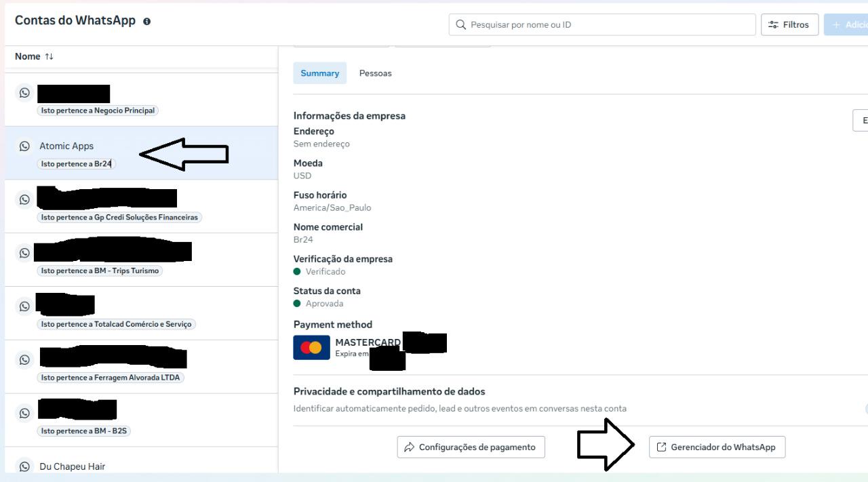
Task: Click WhatsApp icon of the Ferragem Alvorada LTDA account
Action: point(25,359)
